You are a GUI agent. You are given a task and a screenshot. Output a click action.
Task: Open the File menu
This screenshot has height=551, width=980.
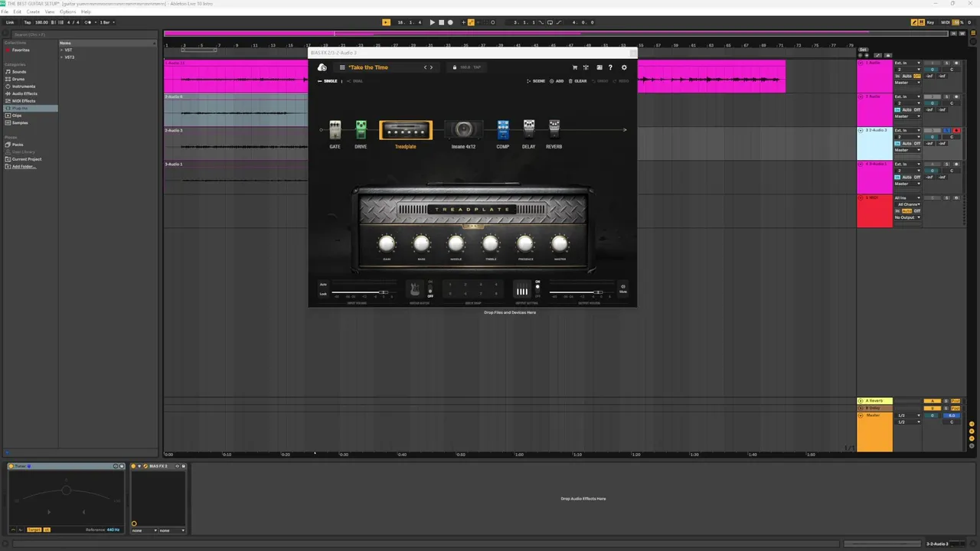5,11
